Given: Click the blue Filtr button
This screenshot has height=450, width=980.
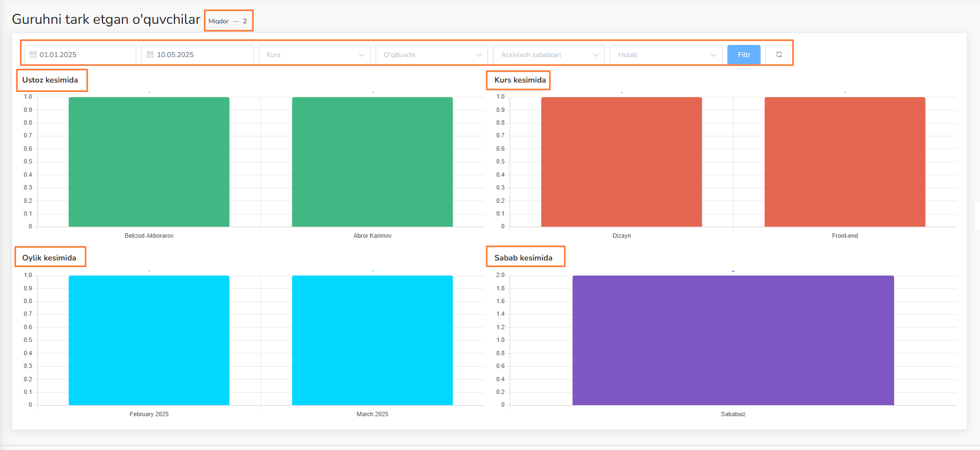Looking at the screenshot, I should (743, 55).
